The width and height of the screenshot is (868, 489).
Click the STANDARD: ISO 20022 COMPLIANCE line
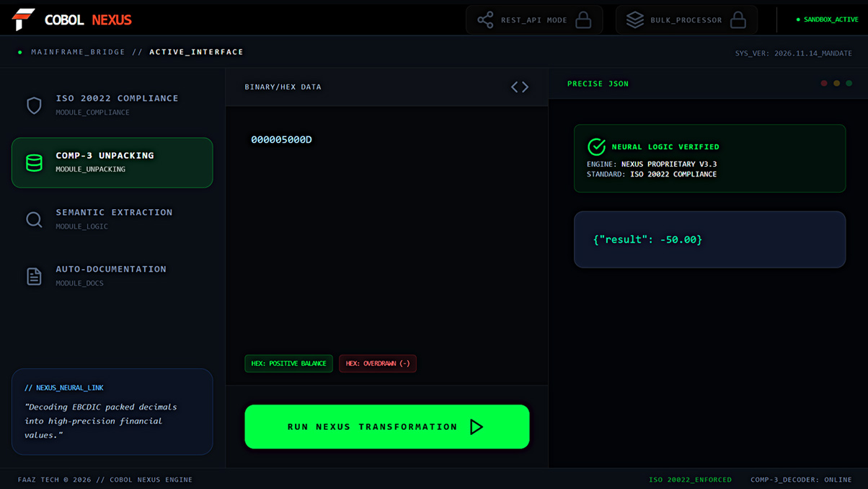point(652,175)
